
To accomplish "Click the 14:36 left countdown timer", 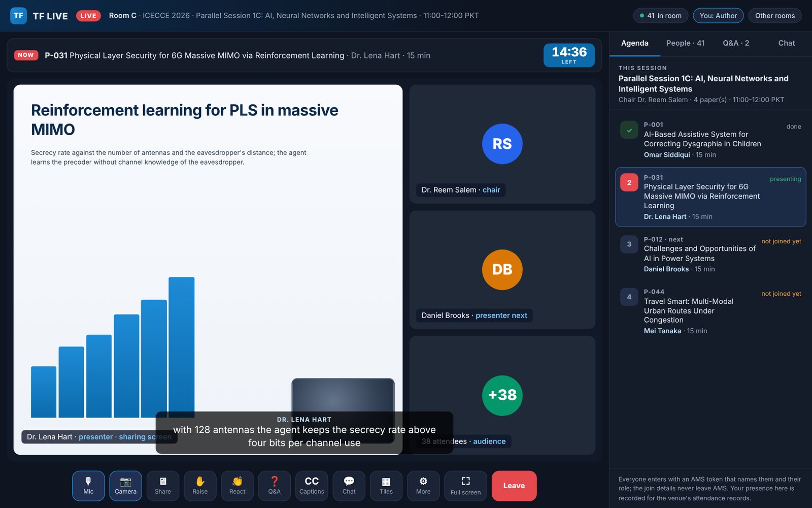I will click(x=569, y=55).
